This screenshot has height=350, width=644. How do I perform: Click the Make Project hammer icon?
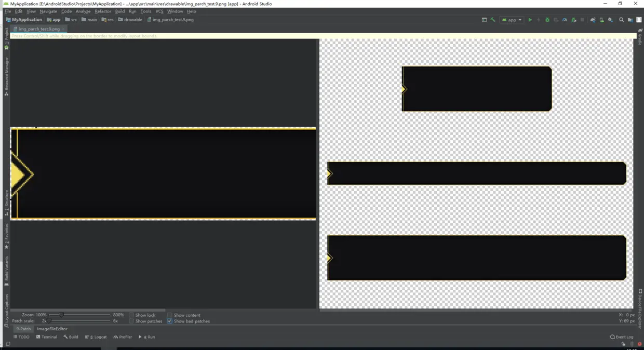click(493, 20)
